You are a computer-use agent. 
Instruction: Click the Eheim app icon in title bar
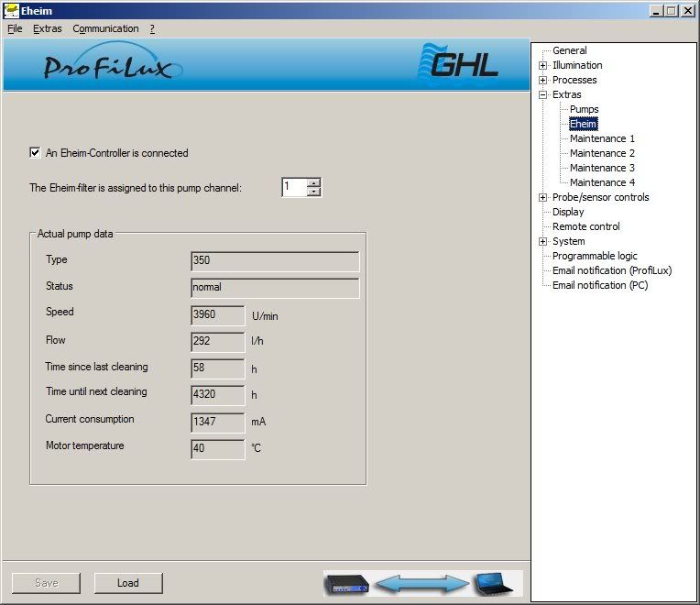point(11,11)
